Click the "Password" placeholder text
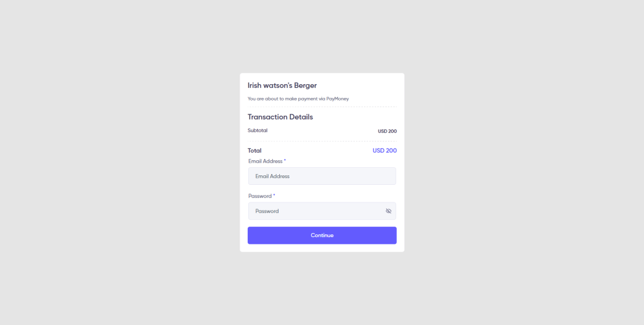 click(x=267, y=211)
